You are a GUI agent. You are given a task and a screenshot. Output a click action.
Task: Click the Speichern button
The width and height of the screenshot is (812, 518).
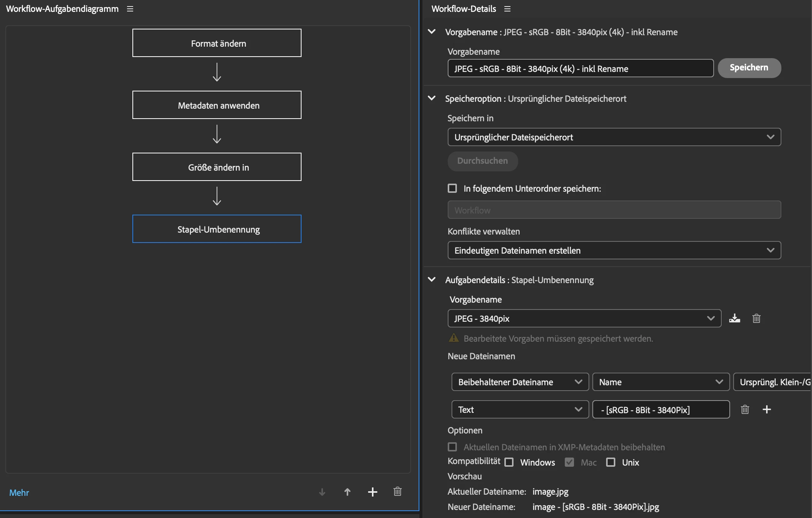coord(749,68)
